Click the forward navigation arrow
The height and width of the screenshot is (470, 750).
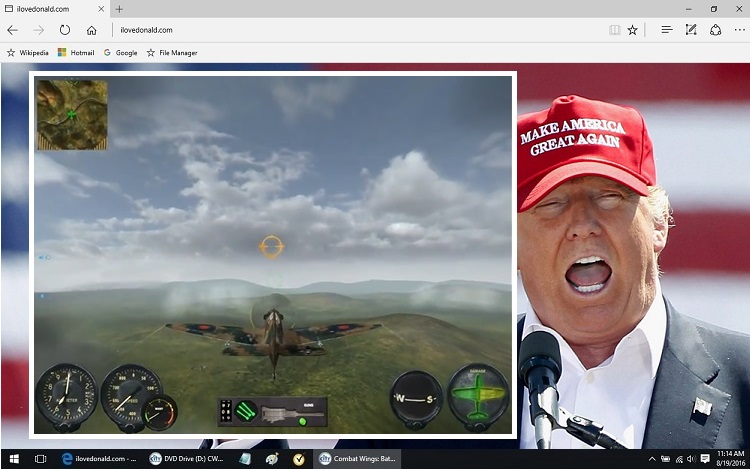39,30
